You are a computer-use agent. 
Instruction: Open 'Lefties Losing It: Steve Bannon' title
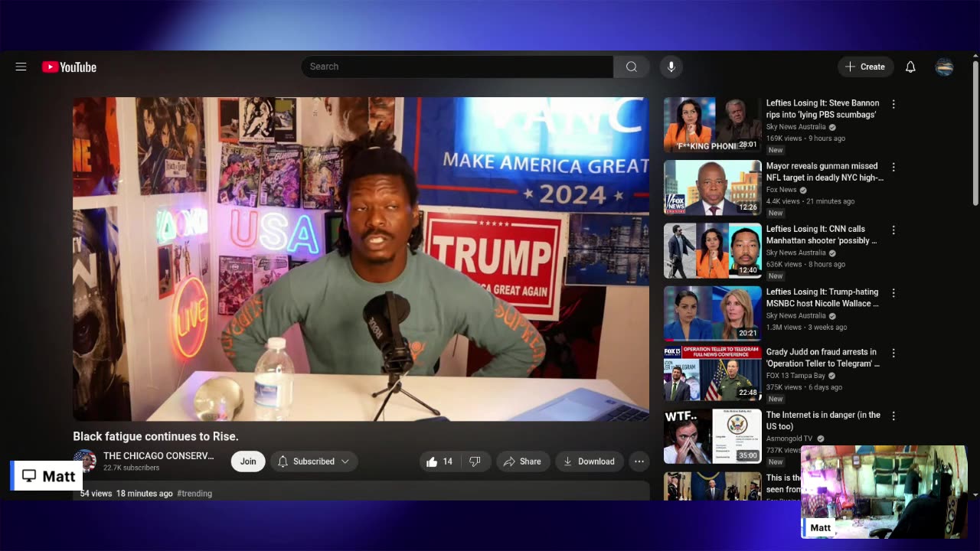[x=822, y=109]
